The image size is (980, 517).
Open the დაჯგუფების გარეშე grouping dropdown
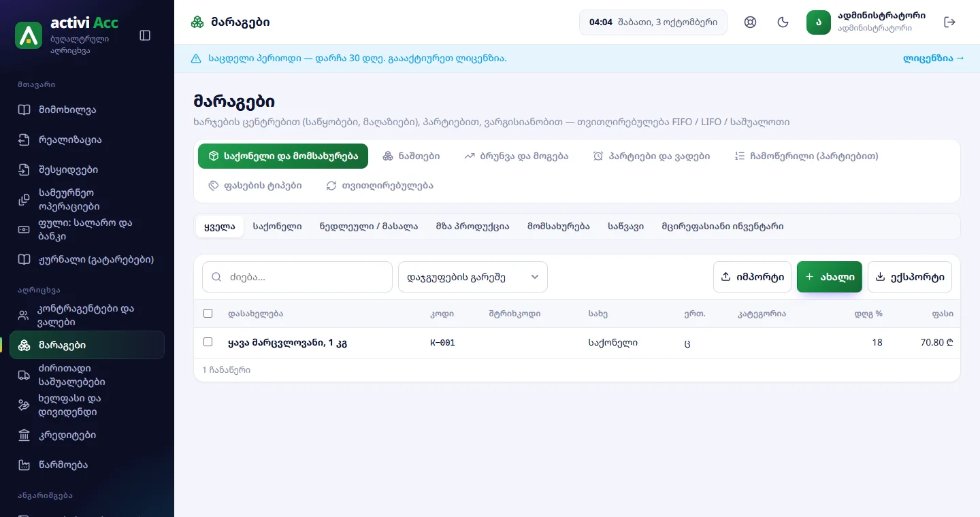pyautogui.click(x=473, y=277)
